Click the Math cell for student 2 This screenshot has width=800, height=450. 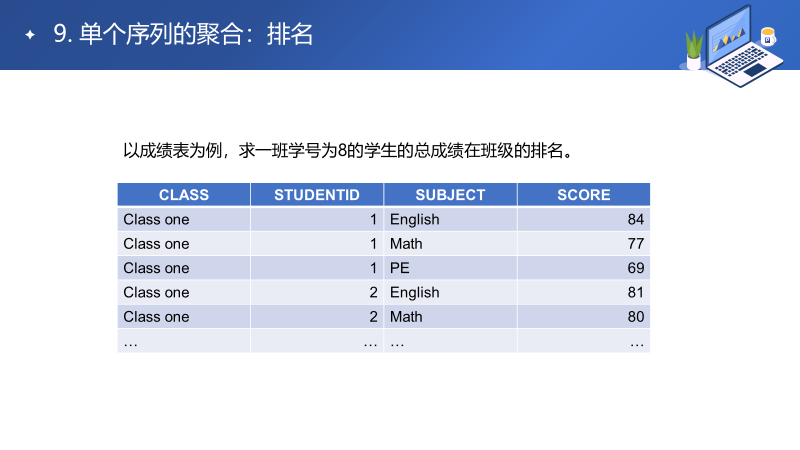(451, 317)
